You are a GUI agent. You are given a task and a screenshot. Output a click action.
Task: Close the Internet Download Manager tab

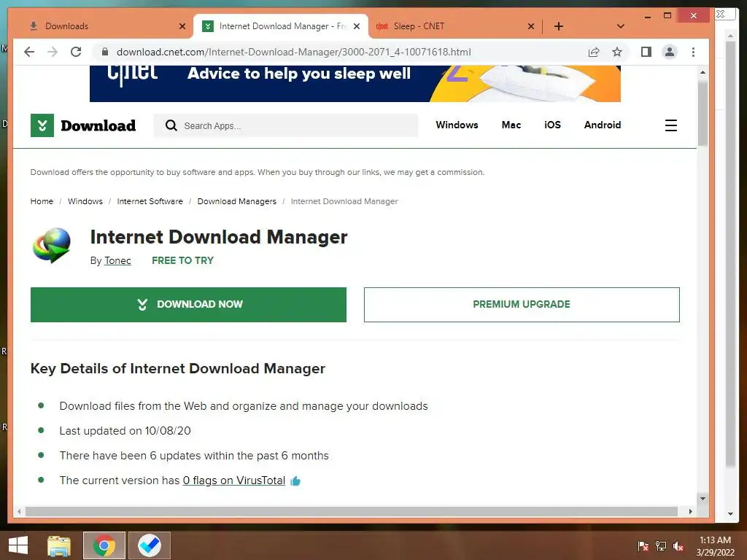coord(356,26)
